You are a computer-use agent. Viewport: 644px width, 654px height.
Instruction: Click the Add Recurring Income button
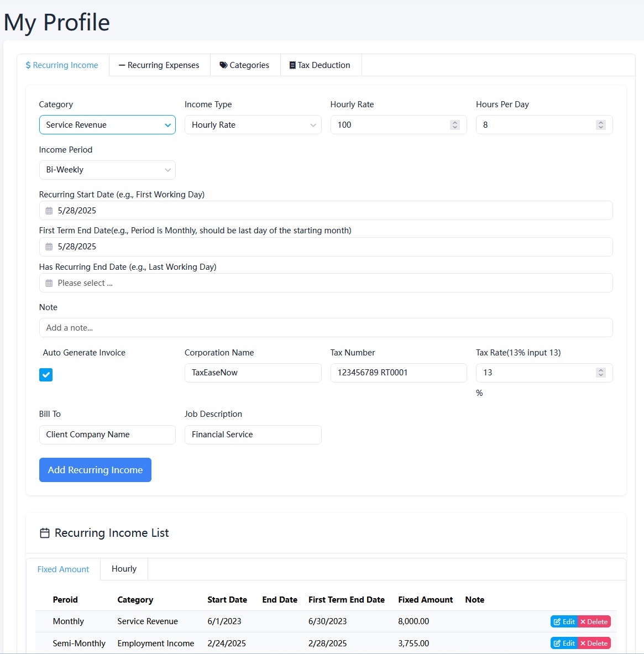tap(95, 470)
